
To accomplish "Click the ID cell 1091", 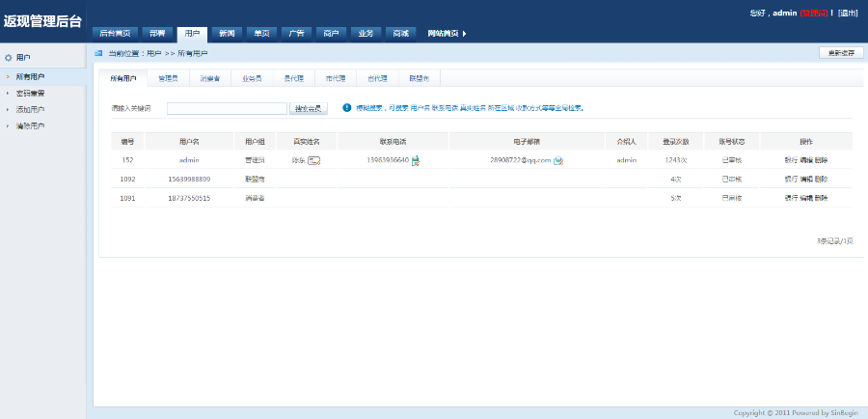I will [x=127, y=198].
